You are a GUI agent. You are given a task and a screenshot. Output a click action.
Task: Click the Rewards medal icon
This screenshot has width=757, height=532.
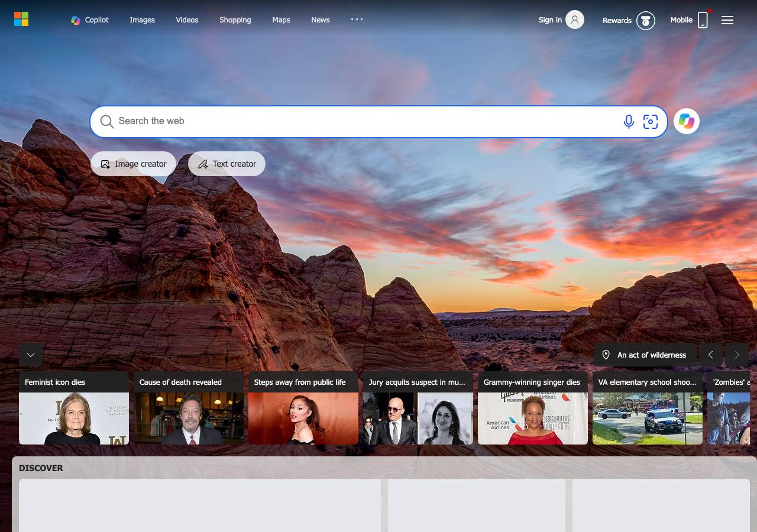coord(646,21)
